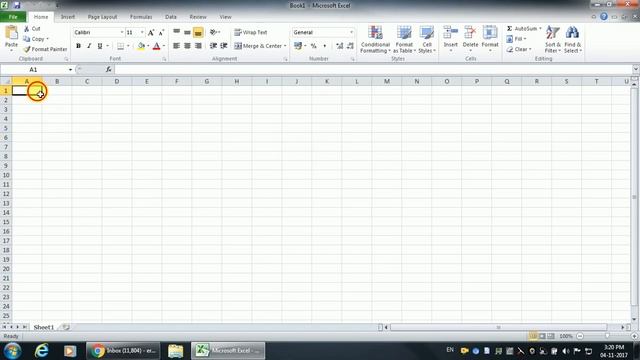This screenshot has height=360, width=640.
Task: Select the Format Painter brush
Action: (x=45, y=49)
